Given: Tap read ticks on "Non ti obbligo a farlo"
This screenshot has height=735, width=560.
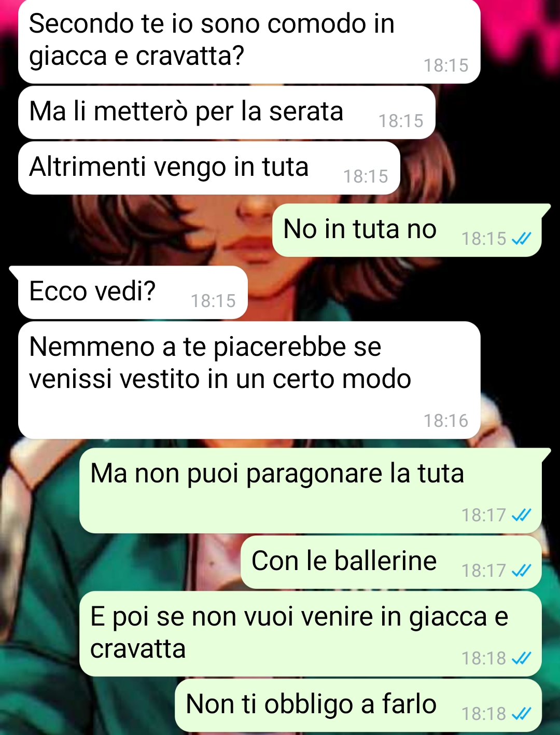Looking at the screenshot, I should [521, 714].
